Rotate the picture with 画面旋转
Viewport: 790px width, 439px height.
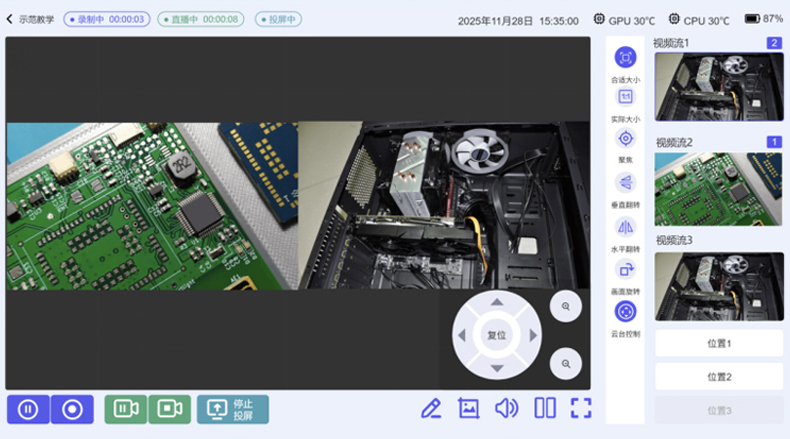coord(625,269)
